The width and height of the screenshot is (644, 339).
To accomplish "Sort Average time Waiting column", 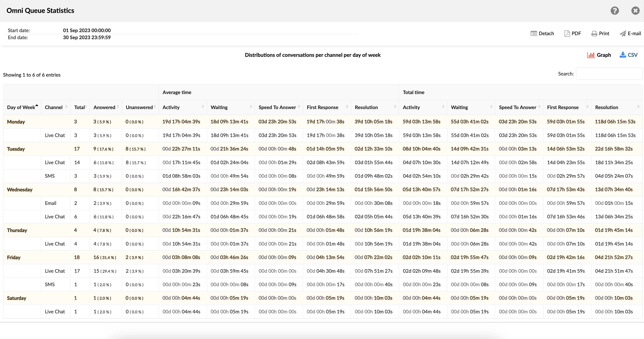I will coord(231,107).
